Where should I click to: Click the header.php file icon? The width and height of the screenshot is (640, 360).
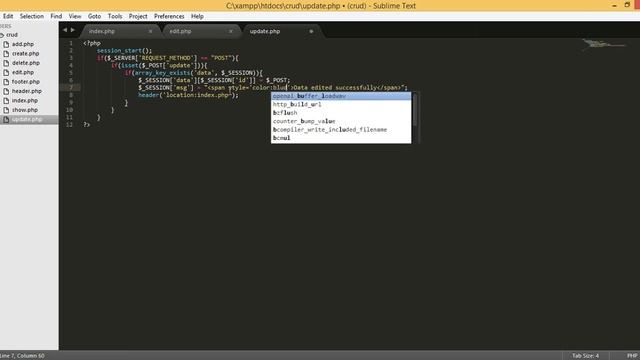pos(6,91)
